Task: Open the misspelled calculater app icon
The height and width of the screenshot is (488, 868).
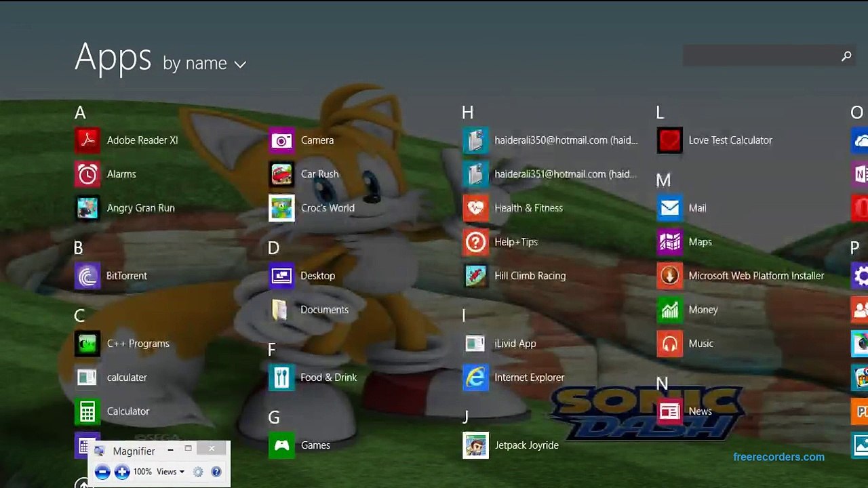Action: [87, 378]
